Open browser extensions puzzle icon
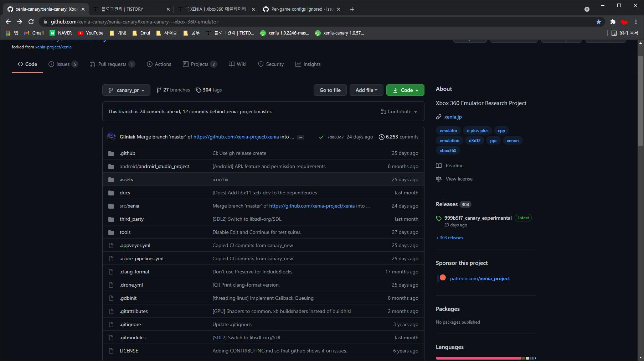Screen dimensions: 644x361 tap(613, 22)
